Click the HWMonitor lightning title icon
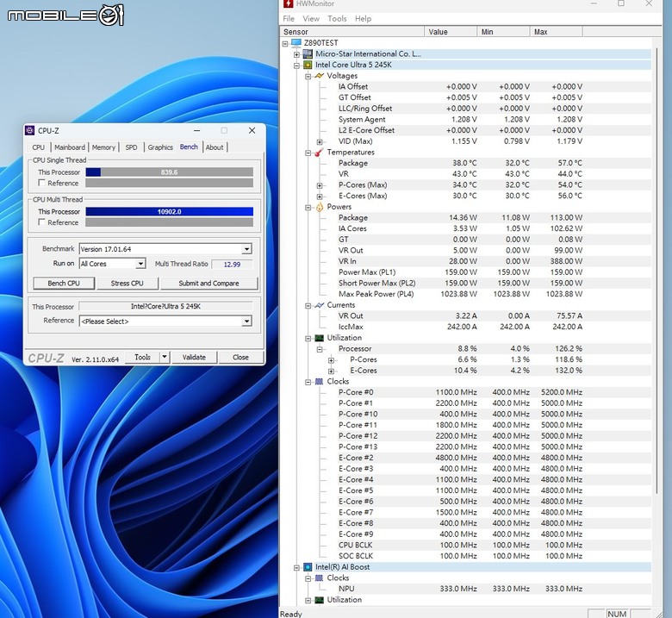The image size is (672, 618). [x=289, y=3]
